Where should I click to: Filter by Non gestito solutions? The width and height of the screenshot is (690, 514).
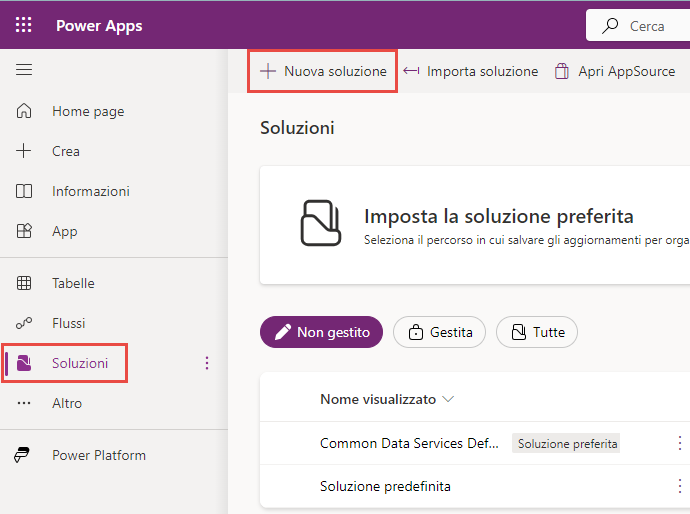[x=321, y=332]
